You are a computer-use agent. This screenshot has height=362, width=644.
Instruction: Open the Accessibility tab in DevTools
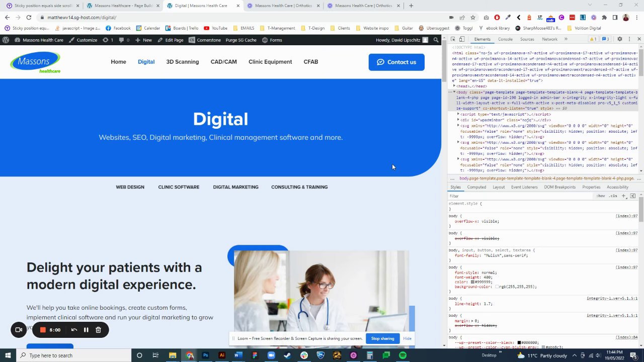[x=617, y=187]
